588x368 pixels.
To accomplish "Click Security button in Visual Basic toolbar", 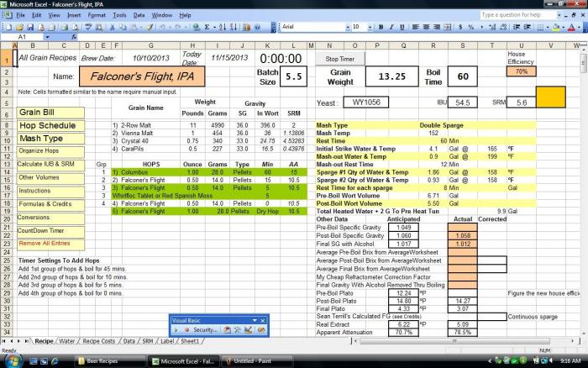I will click(x=205, y=329).
